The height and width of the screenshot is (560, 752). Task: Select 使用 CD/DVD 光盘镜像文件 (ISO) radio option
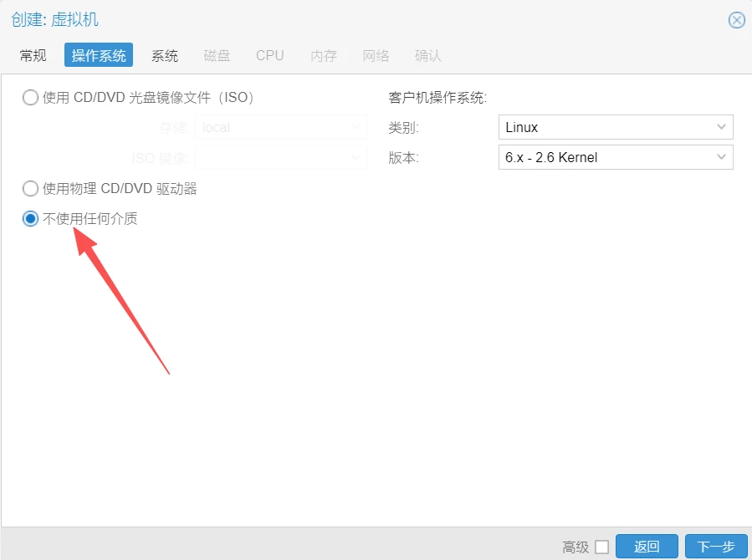(x=31, y=98)
